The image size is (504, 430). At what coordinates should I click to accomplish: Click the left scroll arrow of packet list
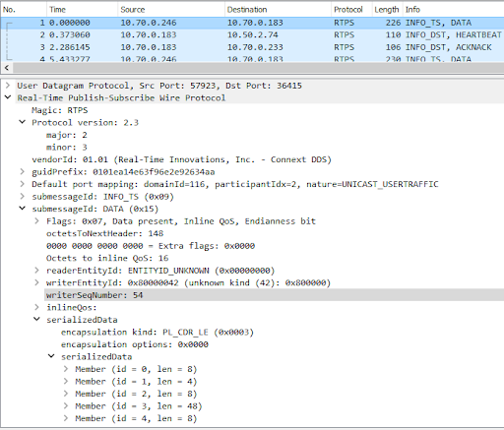pos(6,68)
